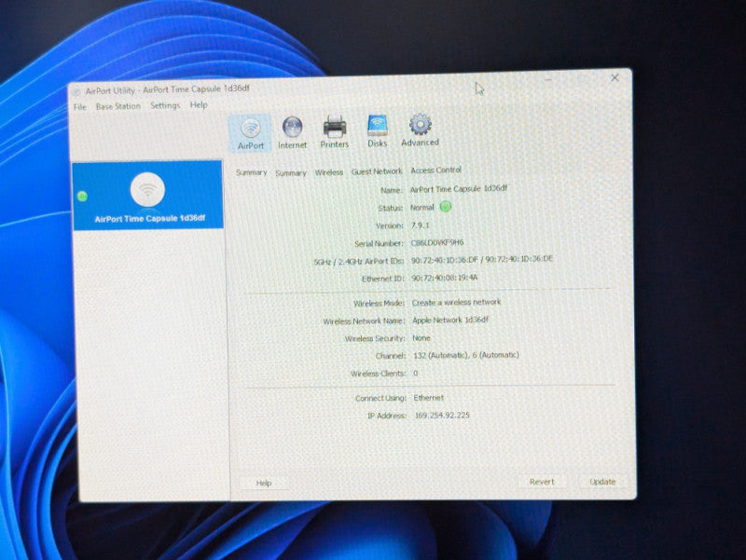The height and width of the screenshot is (560, 746).
Task: Open the Base Station menu
Action: pyautogui.click(x=118, y=106)
